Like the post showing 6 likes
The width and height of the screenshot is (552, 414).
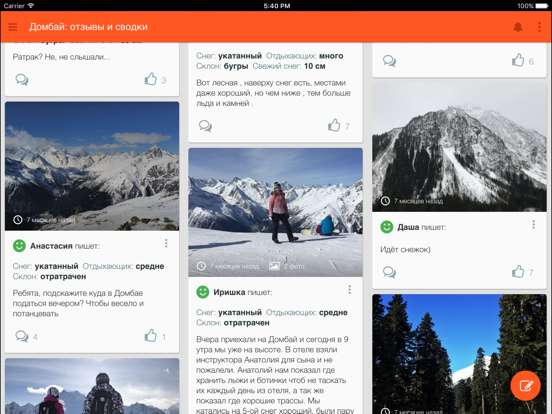tap(518, 60)
